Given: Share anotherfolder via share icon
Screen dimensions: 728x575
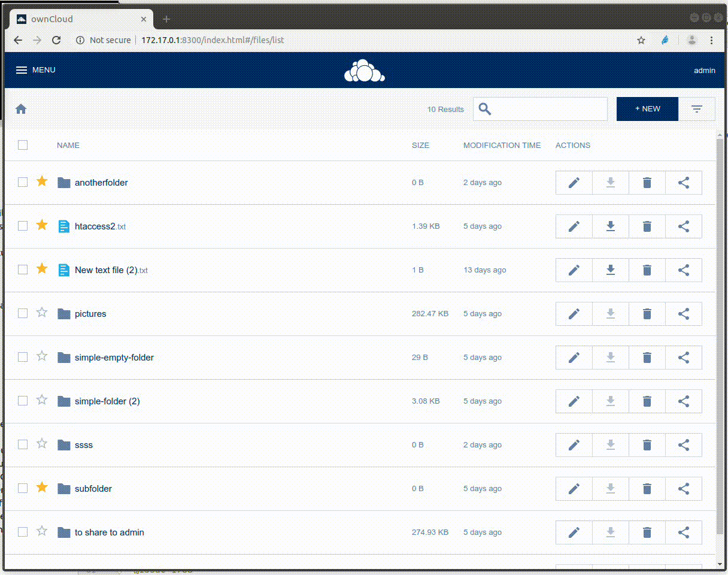Looking at the screenshot, I should tap(684, 183).
